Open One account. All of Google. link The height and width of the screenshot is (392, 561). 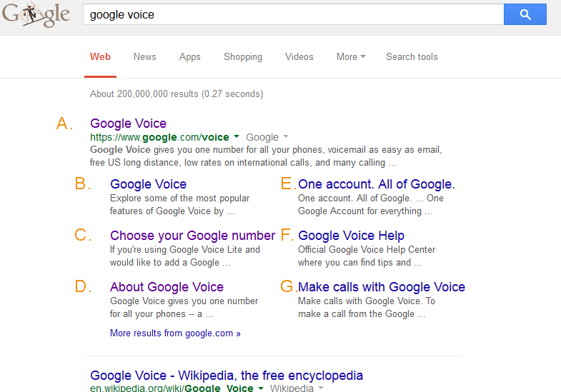377,184
